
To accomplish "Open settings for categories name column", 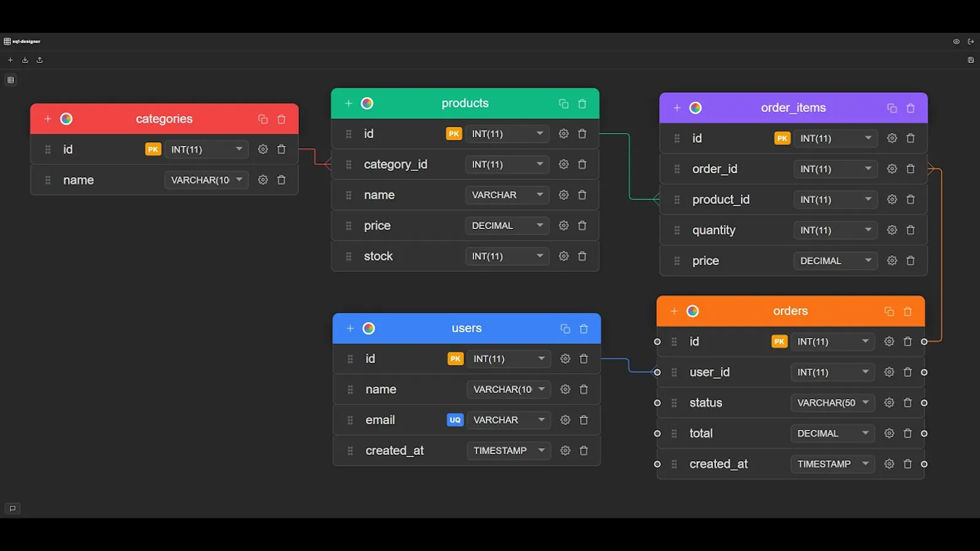I will 263,180.
